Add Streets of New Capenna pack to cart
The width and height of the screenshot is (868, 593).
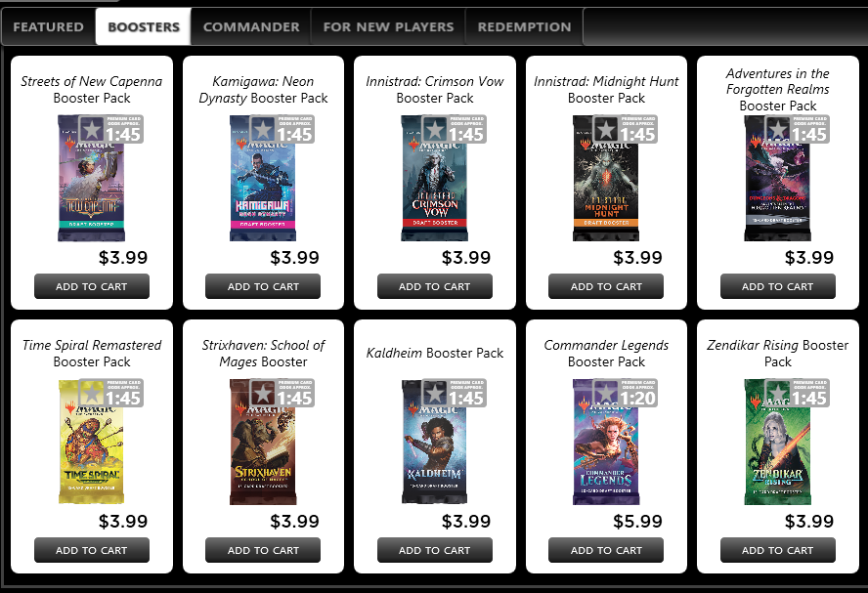click(x=92, y=286)
